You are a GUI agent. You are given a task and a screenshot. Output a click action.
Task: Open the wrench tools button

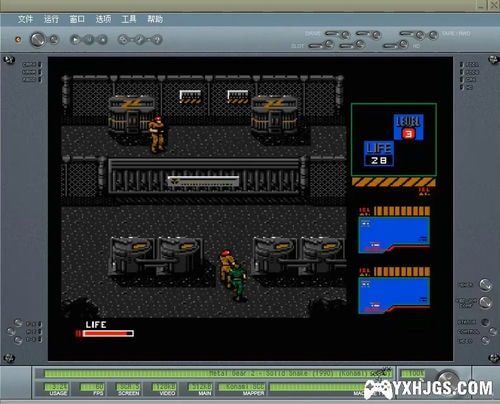[x=140, y=40]
